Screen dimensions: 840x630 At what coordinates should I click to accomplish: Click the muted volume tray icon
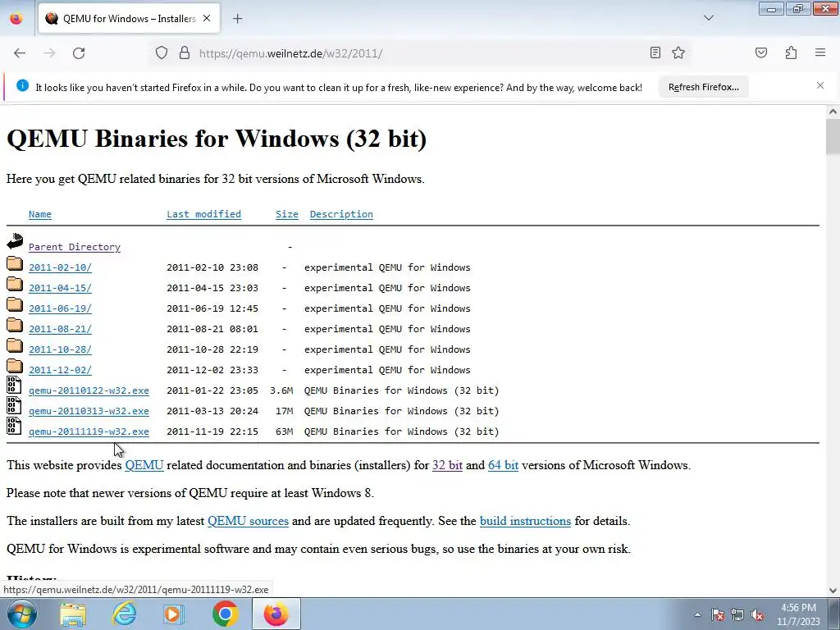[757, 615]
